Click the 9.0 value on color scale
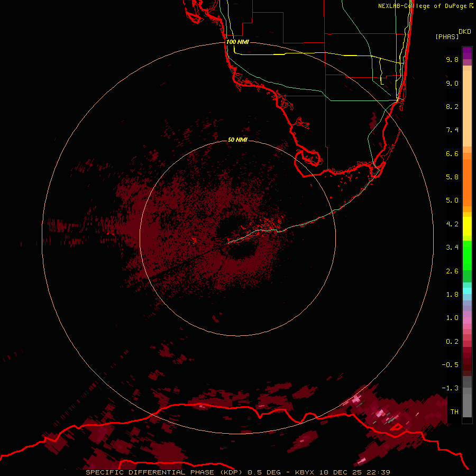The width and height of the screenshot is (476, 476). pyautogui.click(x=452, y=83)
